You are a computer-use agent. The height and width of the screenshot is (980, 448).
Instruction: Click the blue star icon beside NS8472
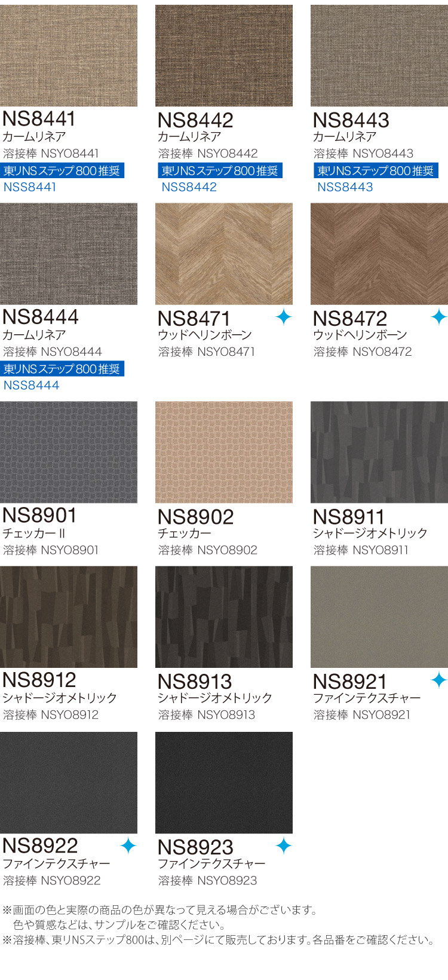click(x=439, y=317)
